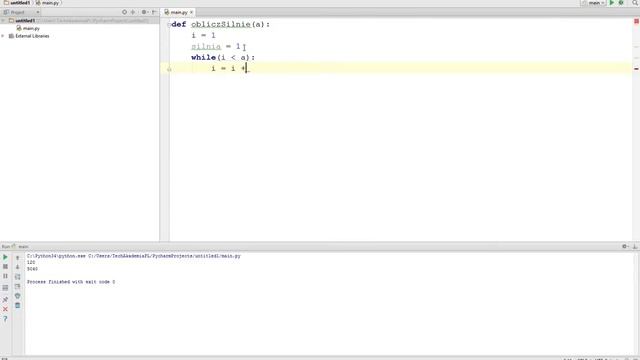The height and width of the screenshot is (360, 640).
Task: Open help with the question mark icon
Action: tap(5, 319)
